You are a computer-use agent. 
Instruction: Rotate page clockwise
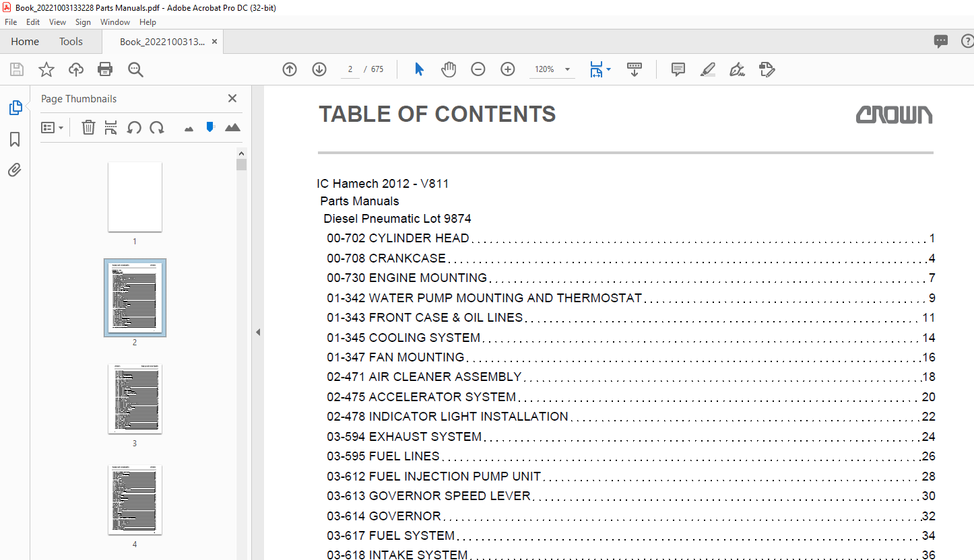pyautogui.click(x=157, y=127)
